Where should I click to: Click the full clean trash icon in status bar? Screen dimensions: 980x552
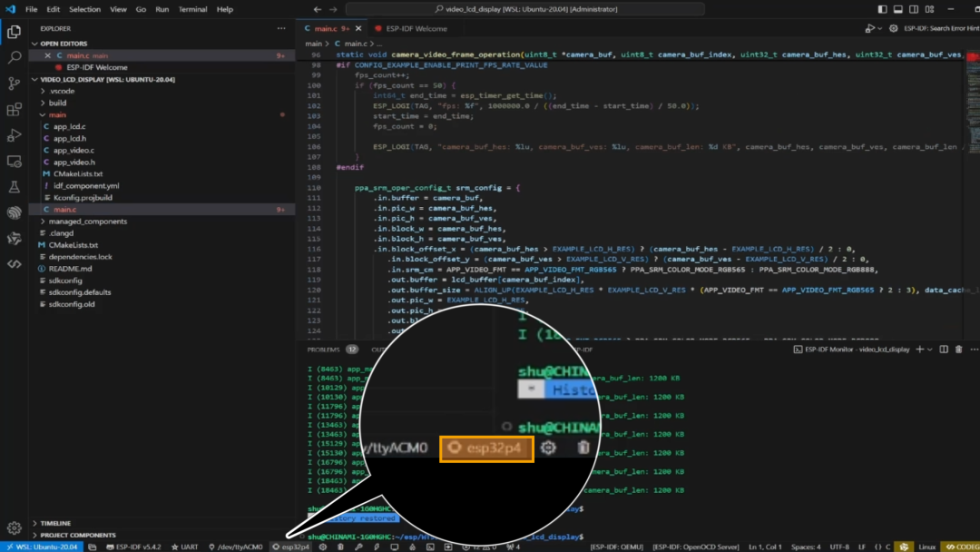point(340,547)
